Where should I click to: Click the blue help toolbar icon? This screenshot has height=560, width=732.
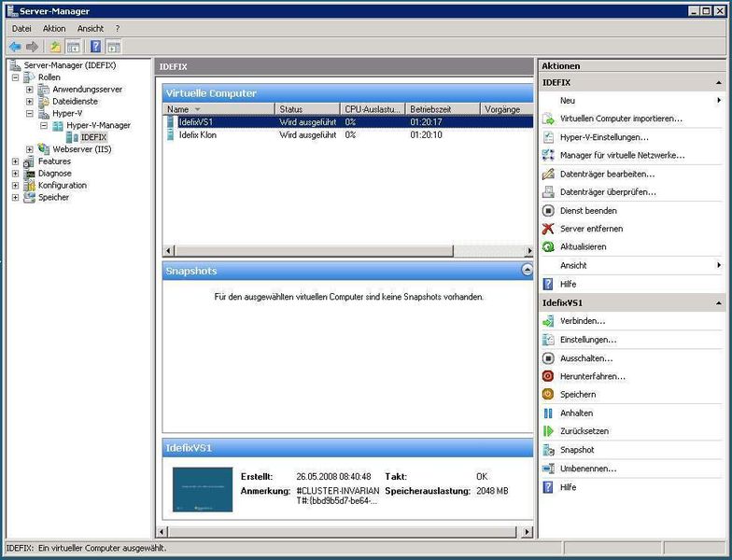tap(95, 47)
